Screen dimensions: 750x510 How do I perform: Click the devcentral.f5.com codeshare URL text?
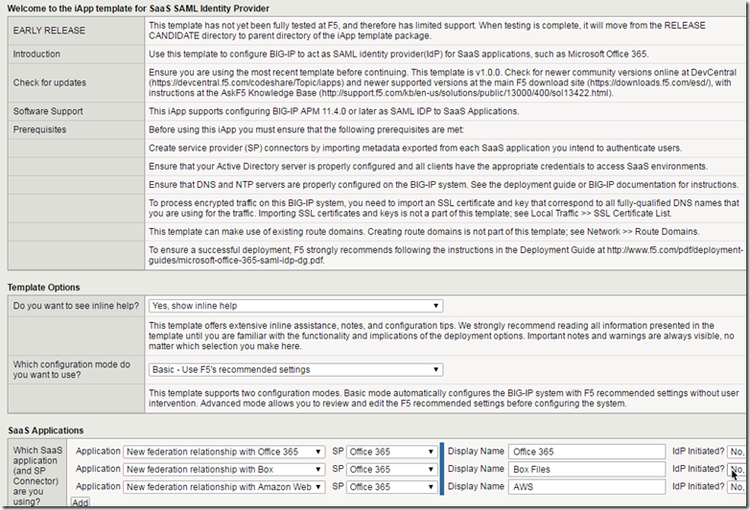tap(246, 83)
